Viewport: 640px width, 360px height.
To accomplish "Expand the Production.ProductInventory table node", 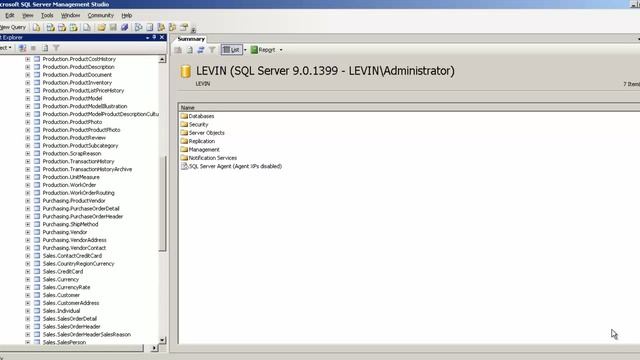I will pos(27,83).
